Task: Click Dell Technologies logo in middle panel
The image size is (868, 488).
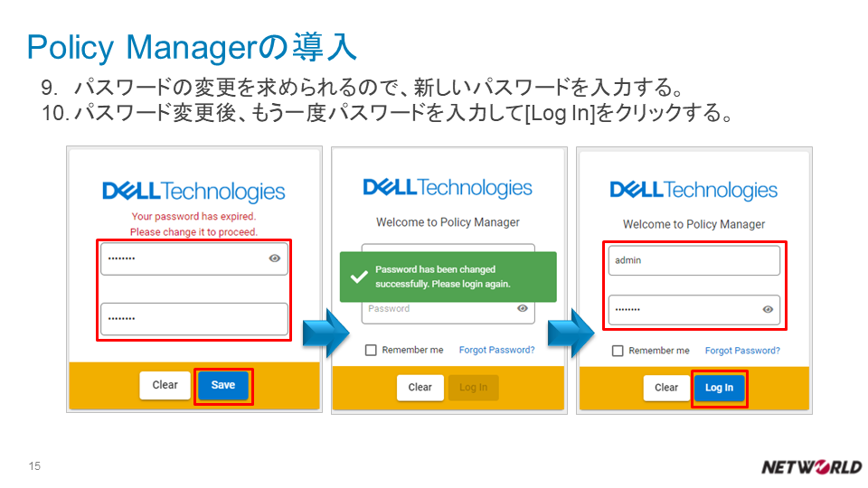Action: (x=448, y=188)
